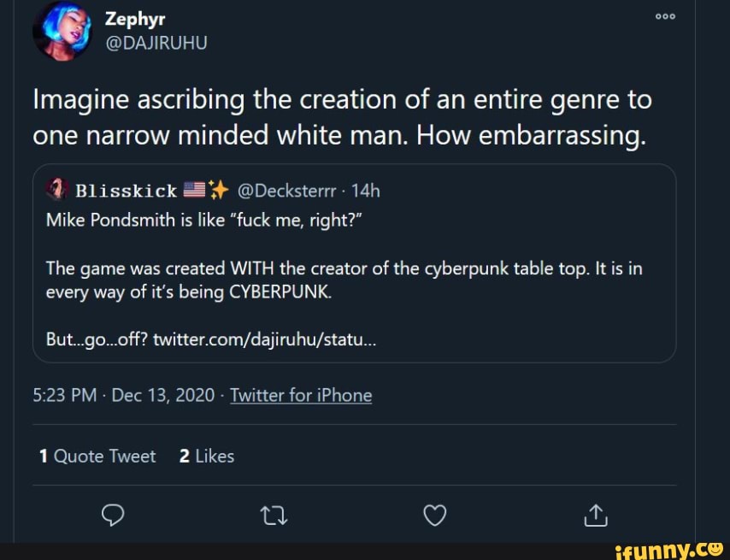View the 1 Quote Tweet list
The image size is (730, 560).
pyautogui.click(x=97, y=457)
